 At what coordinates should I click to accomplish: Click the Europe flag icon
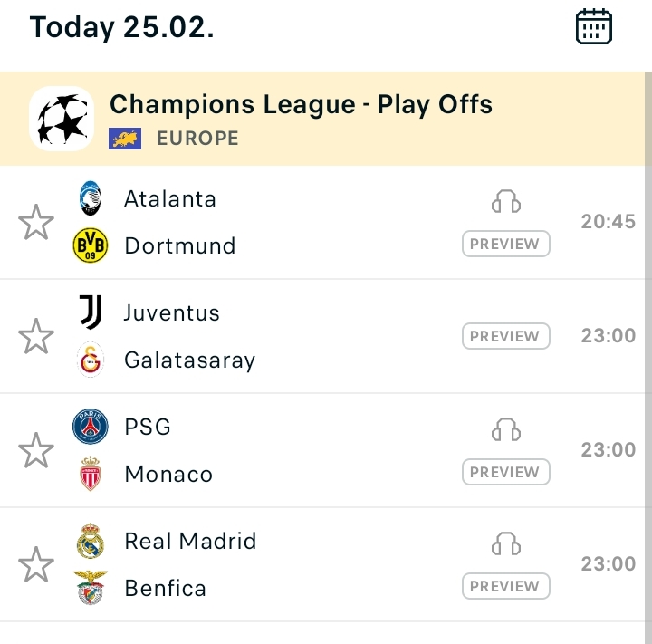(125, 139)
